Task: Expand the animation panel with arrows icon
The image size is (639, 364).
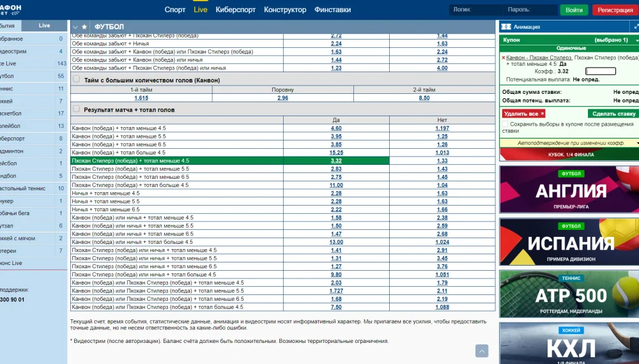Action: tap(635, 27)
